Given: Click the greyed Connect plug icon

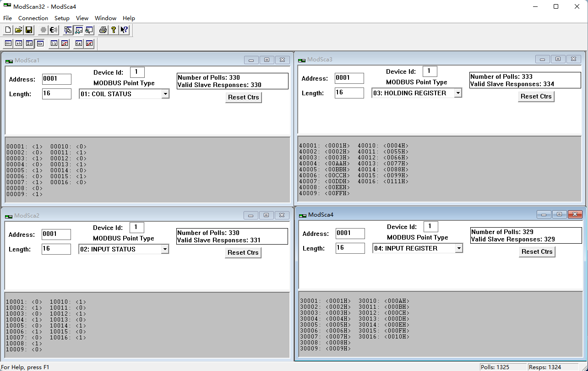Looking at the screenshot, I should [x=43, y=30].
